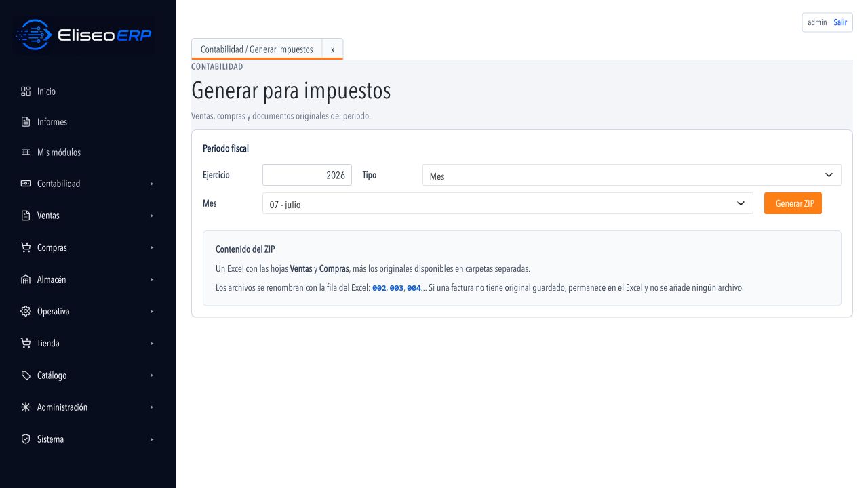Viewport: 868px width, 488px height.
Task: Open the Sistema sidebar menu
Action: click(x=88, y=439)
